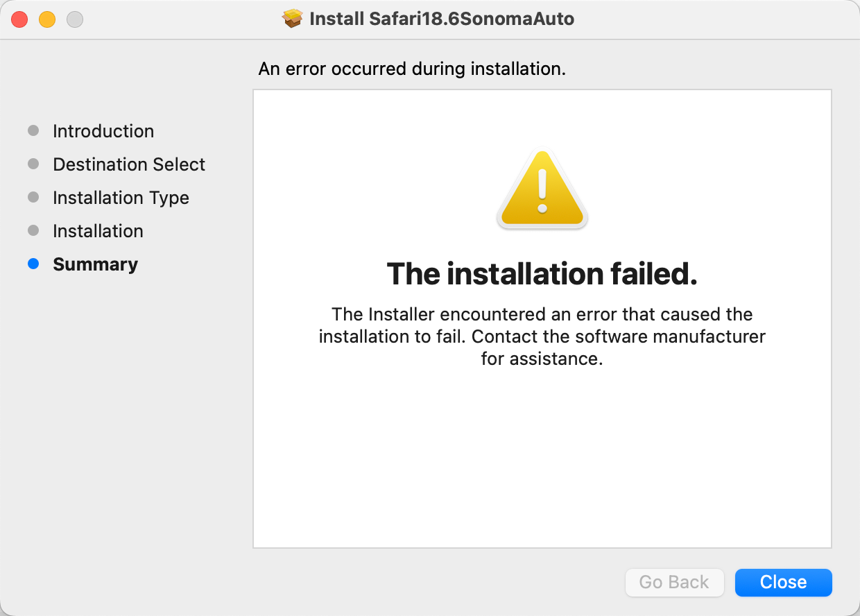Viewport: 860px width, 616px height.
Task: Click "The installation failed." heading
Action: [542, 274]
